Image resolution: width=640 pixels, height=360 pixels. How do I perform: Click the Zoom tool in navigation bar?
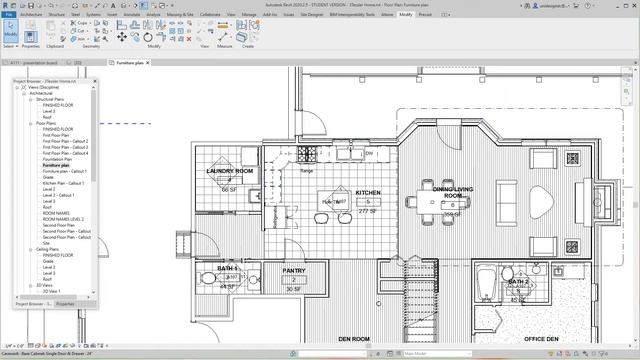click(x=627, y=91)
